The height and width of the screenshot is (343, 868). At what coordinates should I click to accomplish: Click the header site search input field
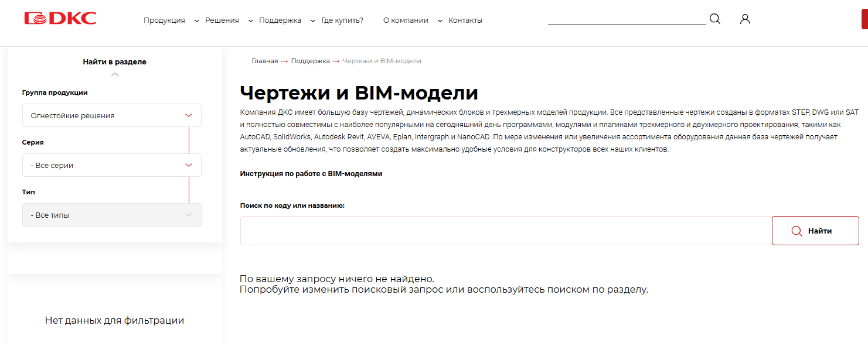click(626, 18)
